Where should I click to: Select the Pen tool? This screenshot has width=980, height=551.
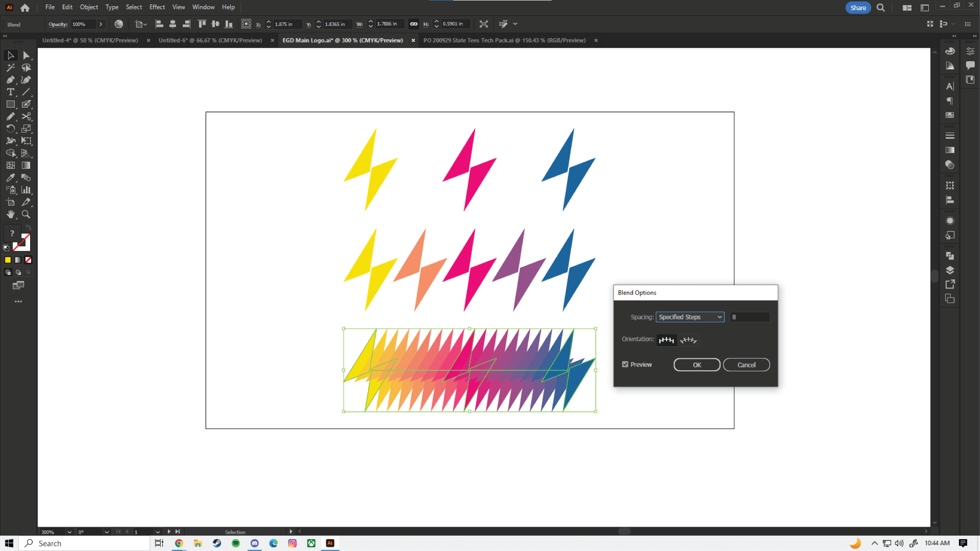point(11,80)
